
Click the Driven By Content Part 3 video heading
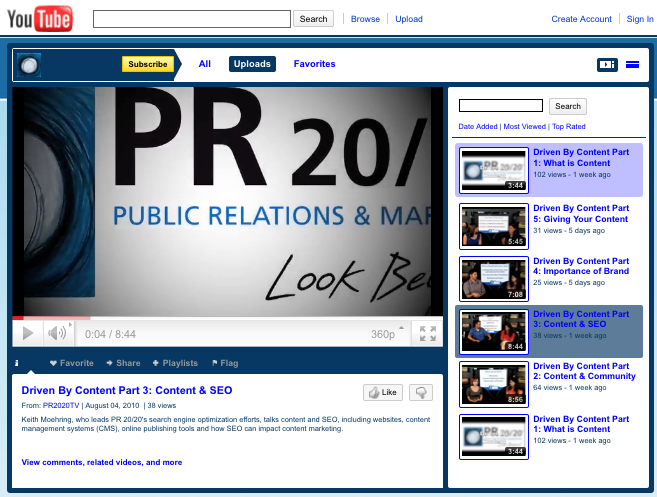click(127, 390)
